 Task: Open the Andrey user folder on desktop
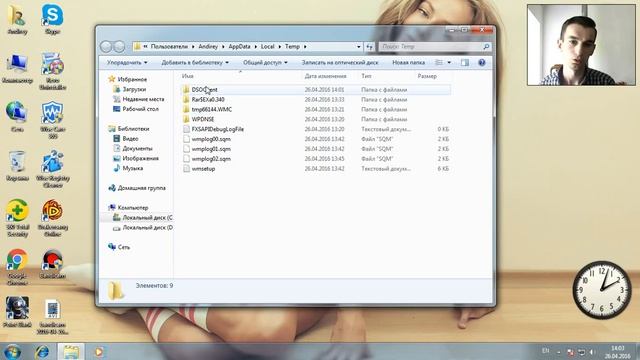coord(17,18)
